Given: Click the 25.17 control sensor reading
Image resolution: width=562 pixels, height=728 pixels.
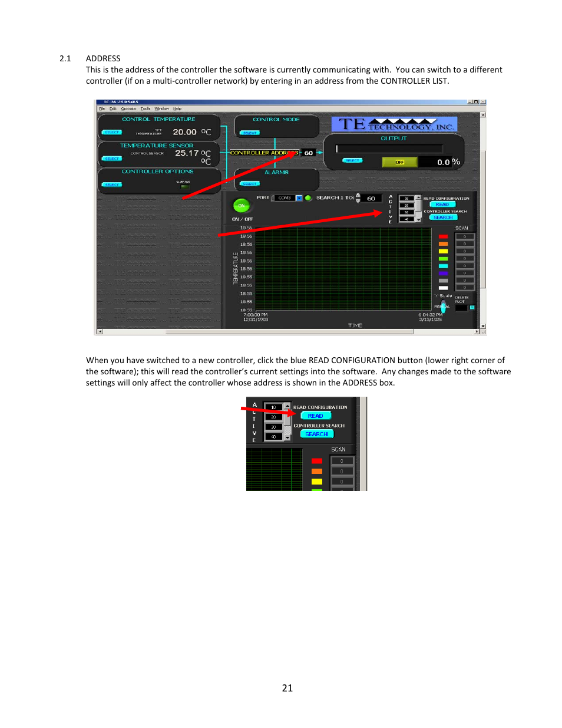Looking at the screenshot, I should [187, 153].
